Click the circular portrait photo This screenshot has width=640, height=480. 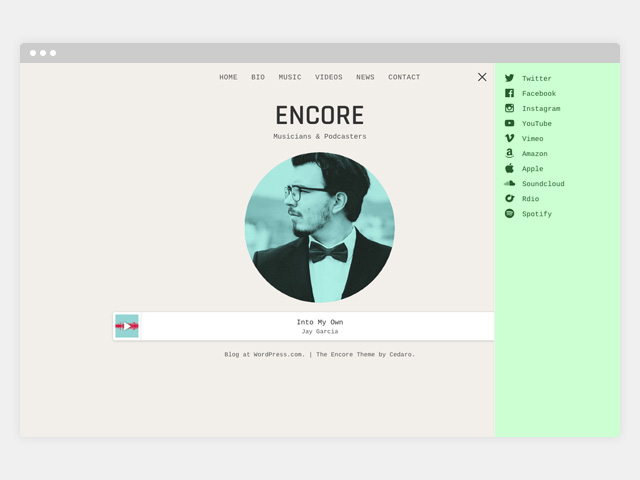pyautogui.click(x=320, y=227)
